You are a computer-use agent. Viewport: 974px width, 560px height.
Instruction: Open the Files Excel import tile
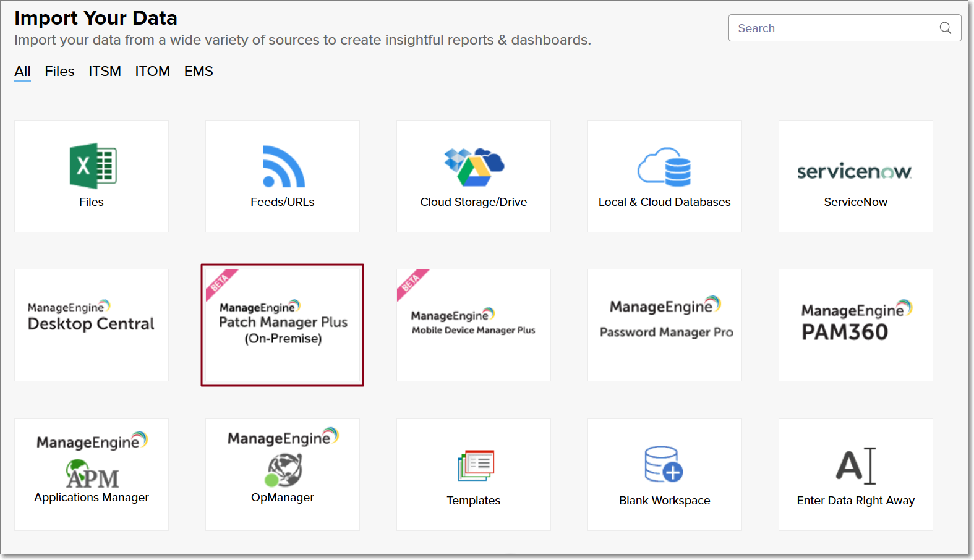point(92,176)
